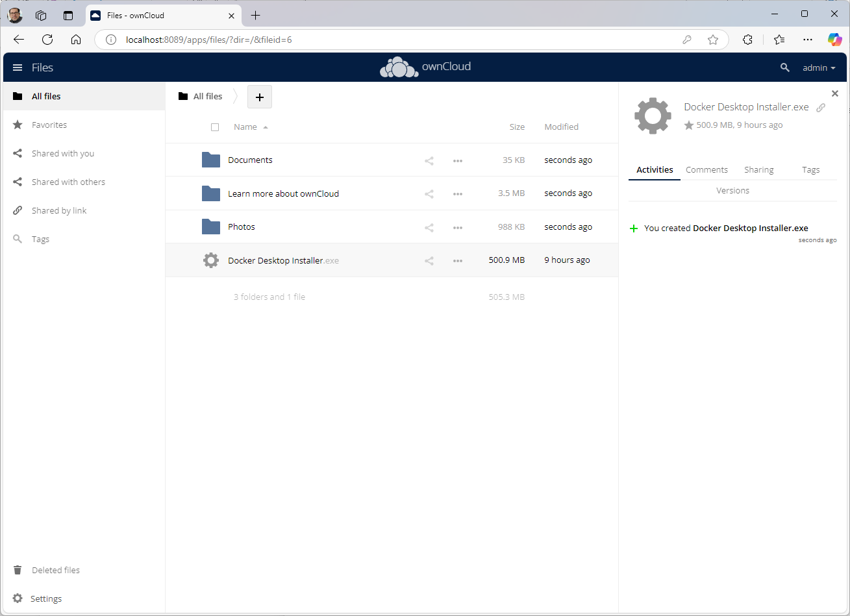Bookmark page with the star icon
This screenshot has width=850, height=616.
click(x=713, y=40)
